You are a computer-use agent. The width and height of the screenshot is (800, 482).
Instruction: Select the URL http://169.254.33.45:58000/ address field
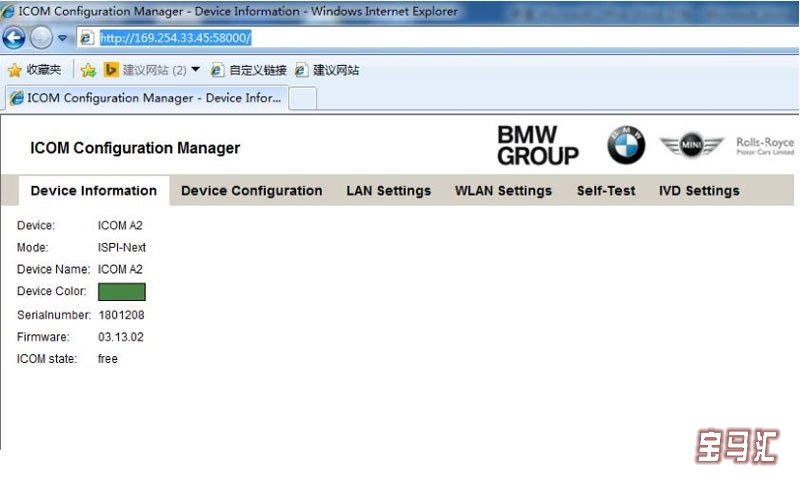(x=175, y=38)
